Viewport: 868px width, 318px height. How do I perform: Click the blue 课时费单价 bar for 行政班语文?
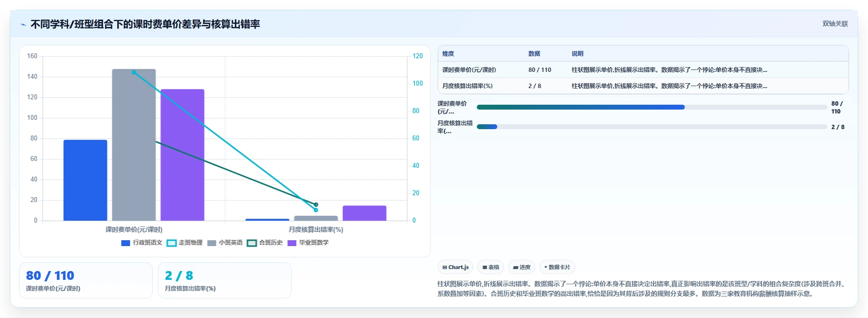(x=85, y=181)
